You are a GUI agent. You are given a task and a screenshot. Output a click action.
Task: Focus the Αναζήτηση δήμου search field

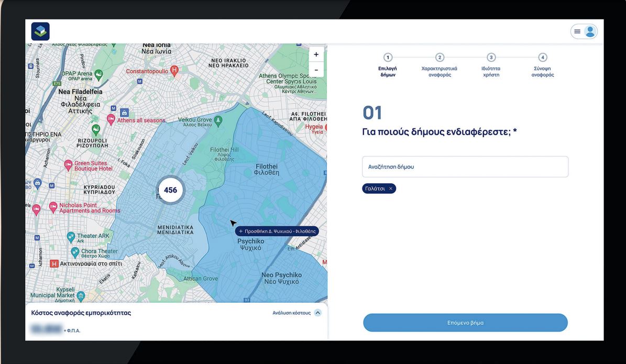click(x=465, y=167)
